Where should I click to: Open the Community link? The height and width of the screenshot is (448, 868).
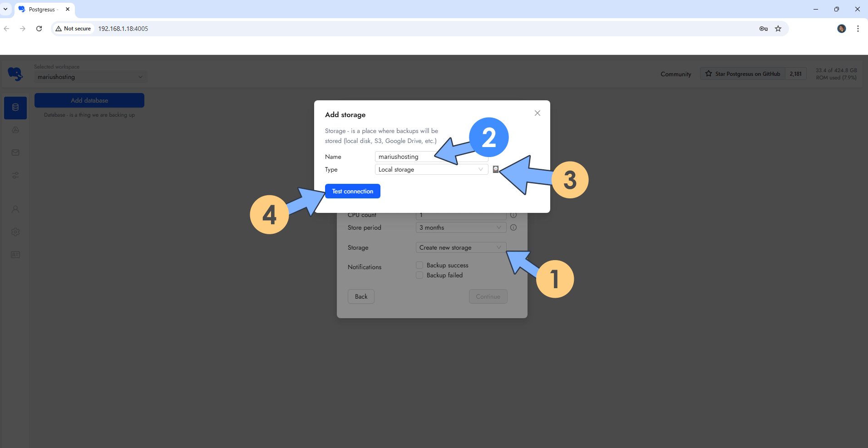tap(676, 74)
